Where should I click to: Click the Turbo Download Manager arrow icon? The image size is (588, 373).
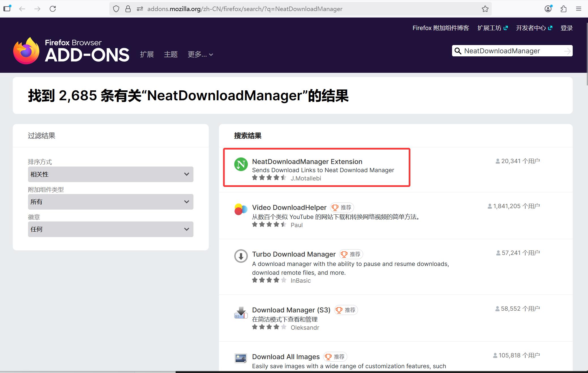[241, 256]
